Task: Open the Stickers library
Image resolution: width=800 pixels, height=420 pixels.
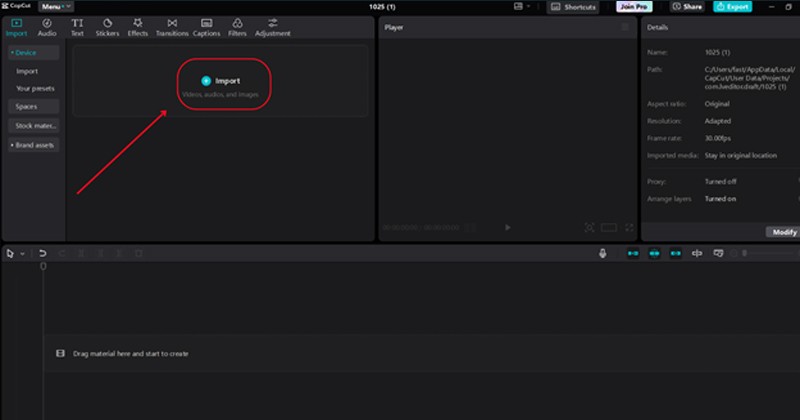Action: 107,27
